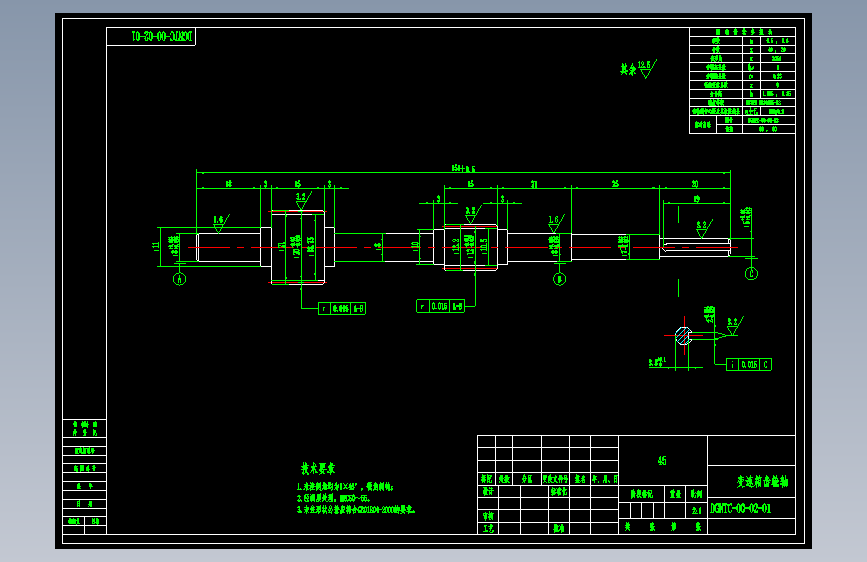Select the "10.5" diameter dimension on the small gear
The image size is (867, 562).
tap(484, 246)
